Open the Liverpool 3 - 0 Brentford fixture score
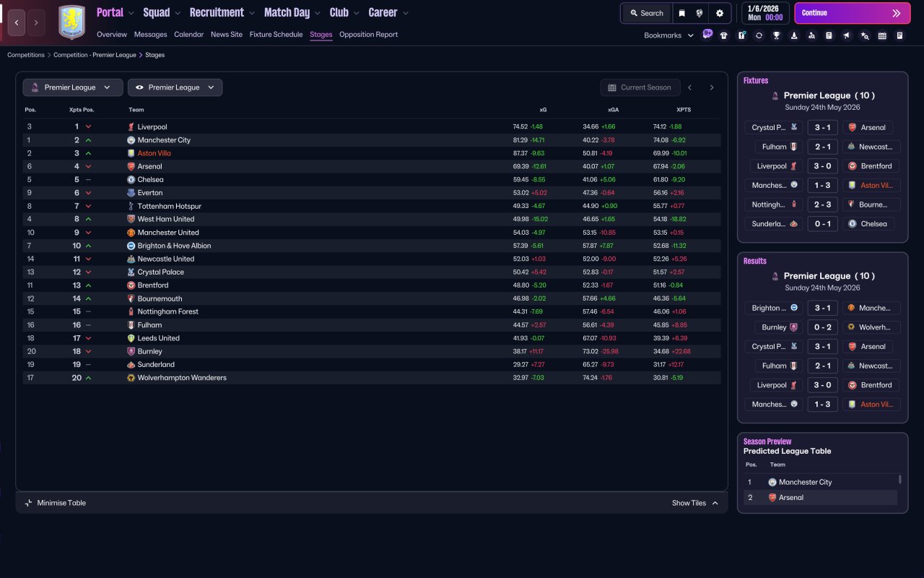 click(x=823, y=166)
